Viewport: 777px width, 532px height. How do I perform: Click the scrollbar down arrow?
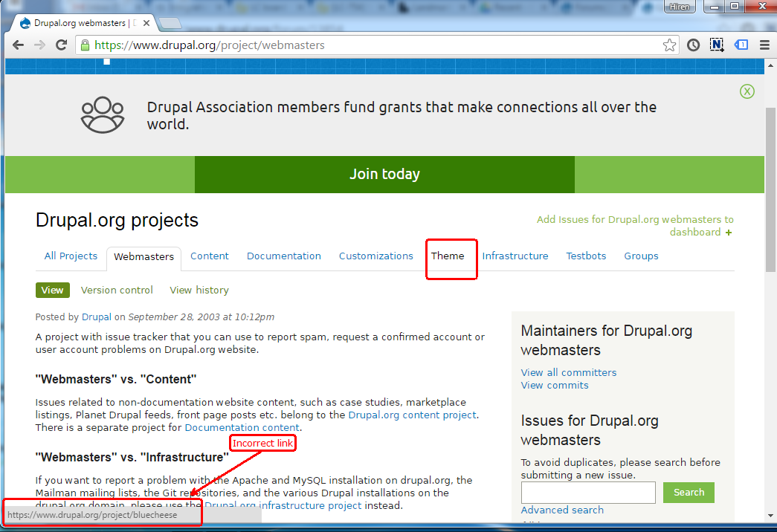770,516
